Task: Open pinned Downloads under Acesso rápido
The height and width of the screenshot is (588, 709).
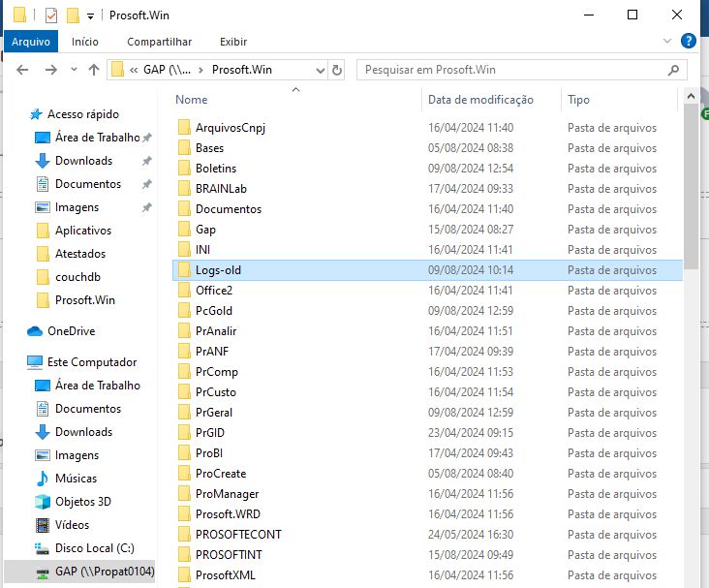Action: [x=83, y=161]
